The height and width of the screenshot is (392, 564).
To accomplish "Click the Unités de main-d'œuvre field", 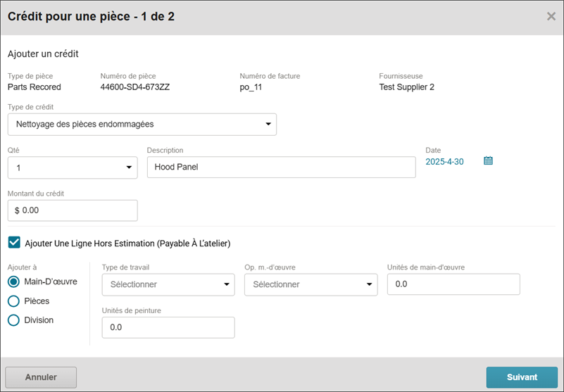I will (453, 284).
